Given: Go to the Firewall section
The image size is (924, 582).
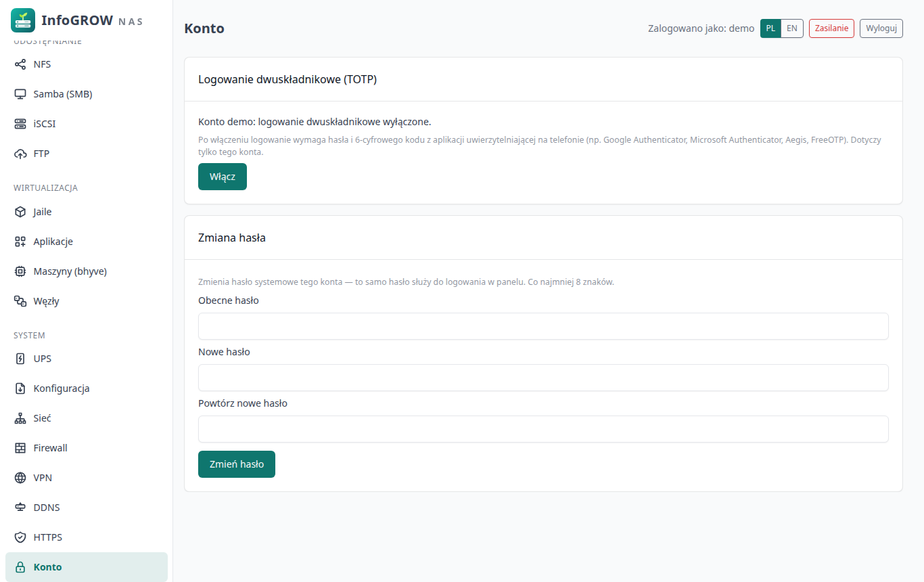Looking at the screenshot, I should pos(87,448).
